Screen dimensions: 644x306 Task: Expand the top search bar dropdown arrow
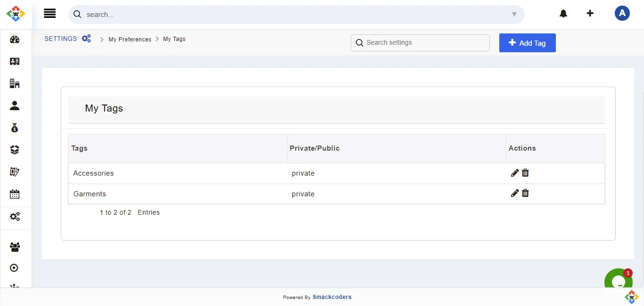514,15
